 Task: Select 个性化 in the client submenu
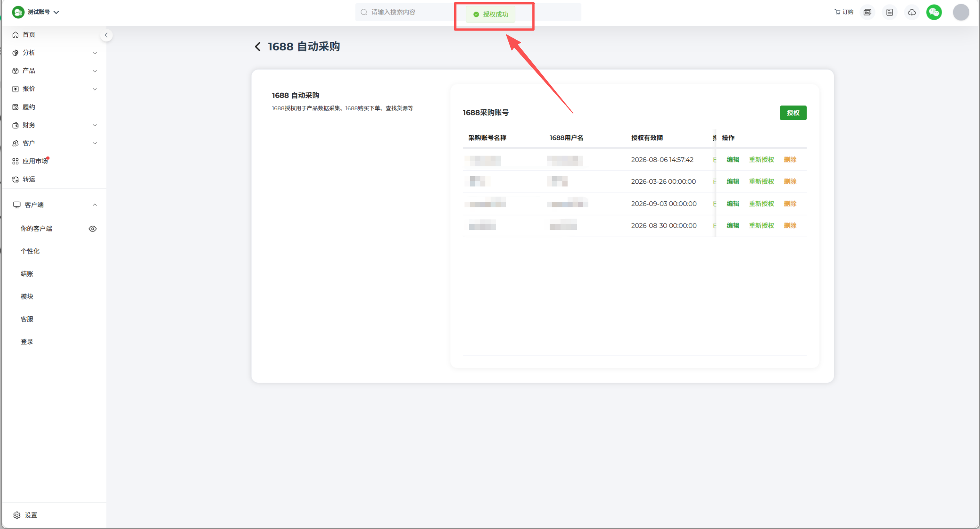pos(30,251)
